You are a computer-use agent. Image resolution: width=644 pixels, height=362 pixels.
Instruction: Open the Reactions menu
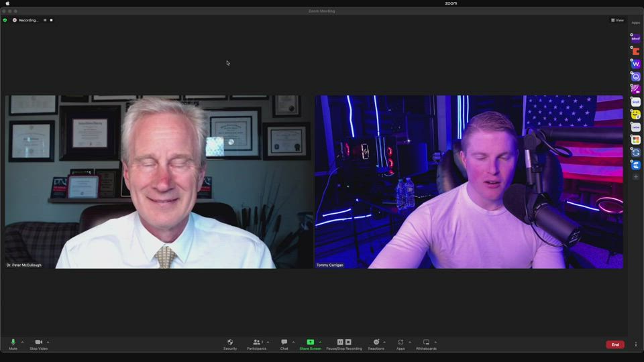(x=376, y=343)
